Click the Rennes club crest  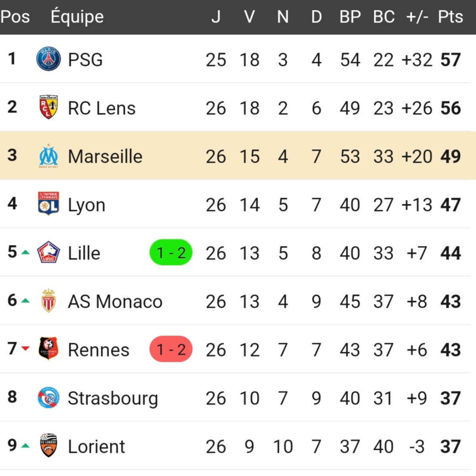pos(48,349)
